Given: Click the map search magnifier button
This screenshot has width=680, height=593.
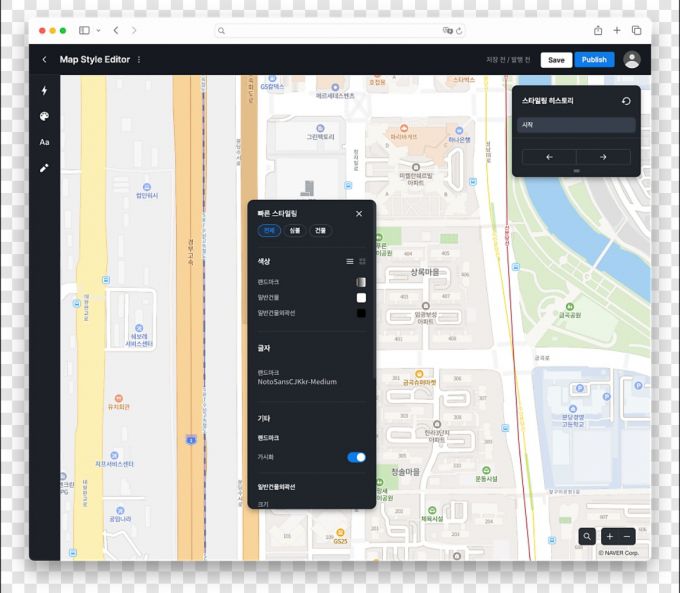Looking at the screenshot, I should [x=587, y=537].
